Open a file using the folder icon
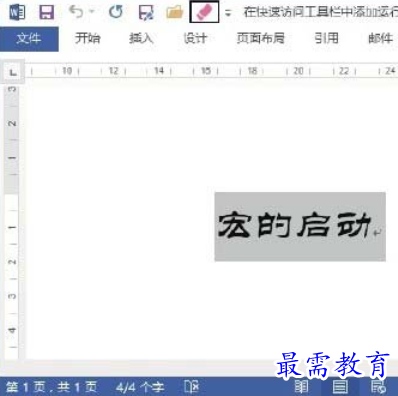The width and height of the screenshot is (398, 396). pos(175,12)
